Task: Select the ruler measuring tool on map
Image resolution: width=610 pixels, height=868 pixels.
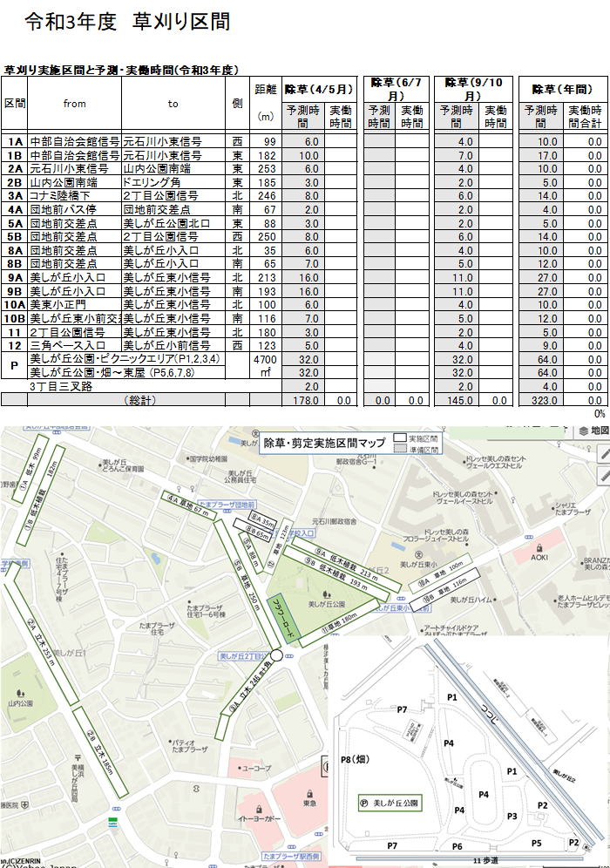Action: [605, 475]
